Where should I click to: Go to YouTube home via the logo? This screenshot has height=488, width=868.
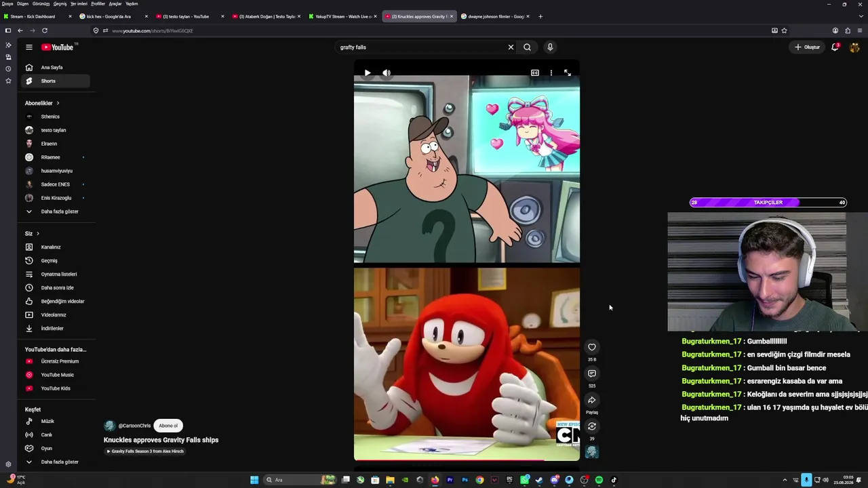pos(58,47)
